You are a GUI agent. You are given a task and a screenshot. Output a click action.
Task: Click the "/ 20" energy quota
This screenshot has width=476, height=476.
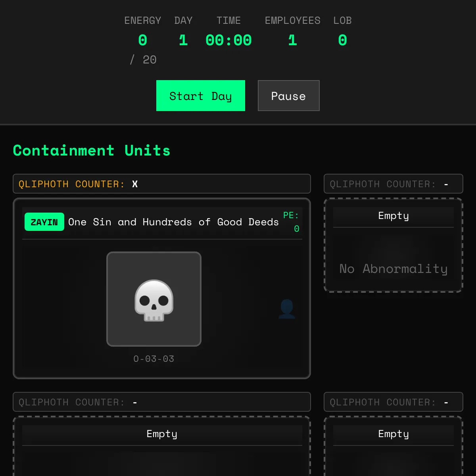pos(143,60)
